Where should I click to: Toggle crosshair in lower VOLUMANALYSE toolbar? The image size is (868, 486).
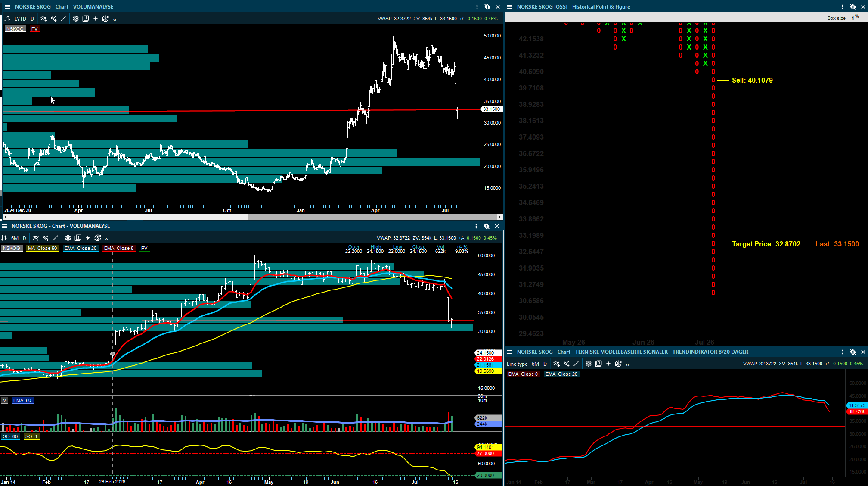coord(88,238)
